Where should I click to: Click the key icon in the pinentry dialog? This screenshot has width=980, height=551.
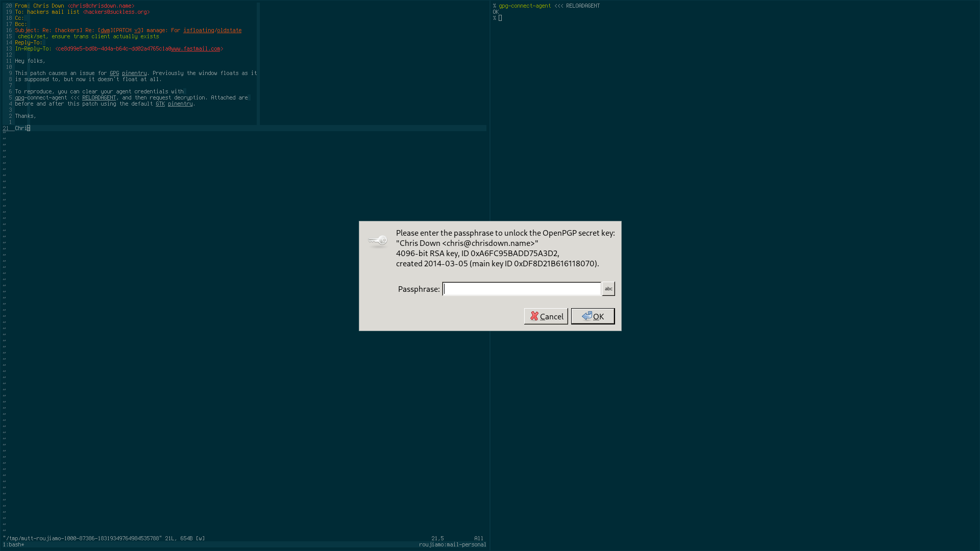[378, 240]
